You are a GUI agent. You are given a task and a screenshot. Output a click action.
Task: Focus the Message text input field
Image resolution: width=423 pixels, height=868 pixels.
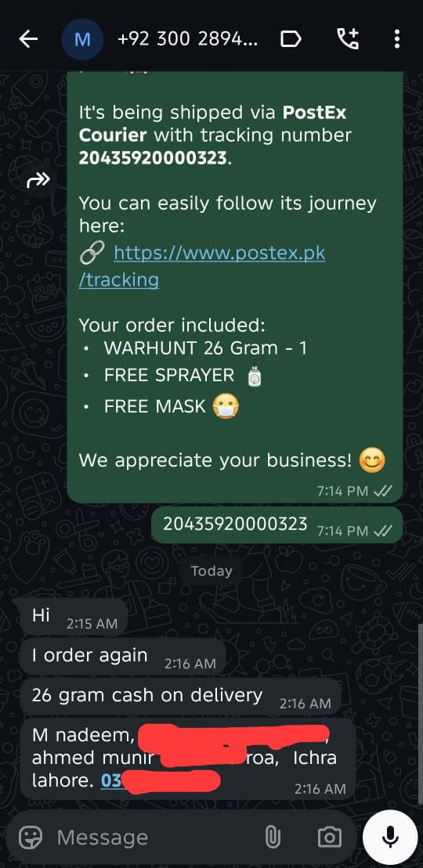155,837
